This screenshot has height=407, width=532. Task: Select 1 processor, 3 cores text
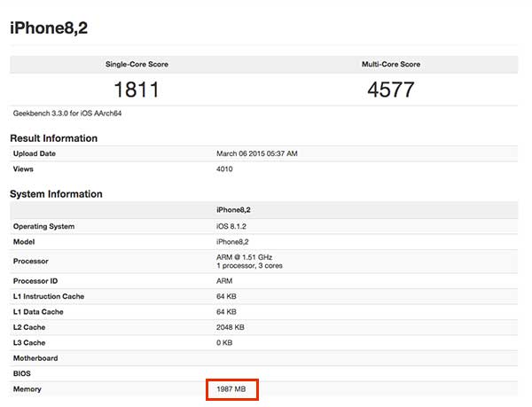pos(249,265)
